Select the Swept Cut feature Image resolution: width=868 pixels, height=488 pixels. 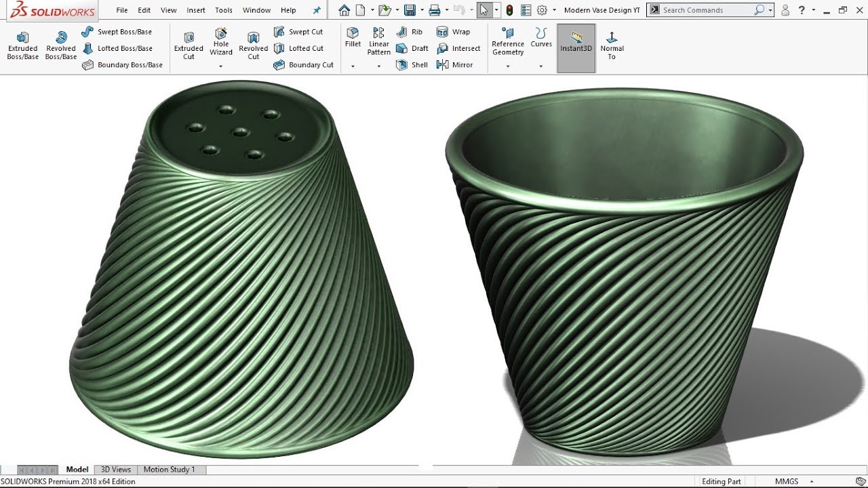coord(298,32)
